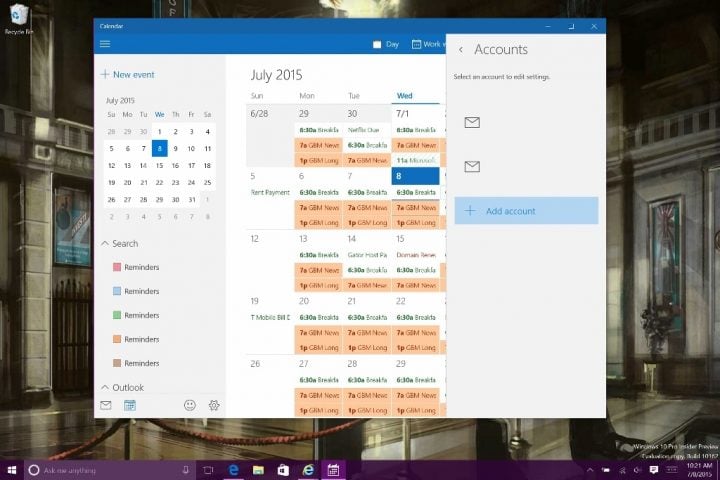Select July 8 in mini calendar
Screen dimensions: 720x480
[159, 148]
